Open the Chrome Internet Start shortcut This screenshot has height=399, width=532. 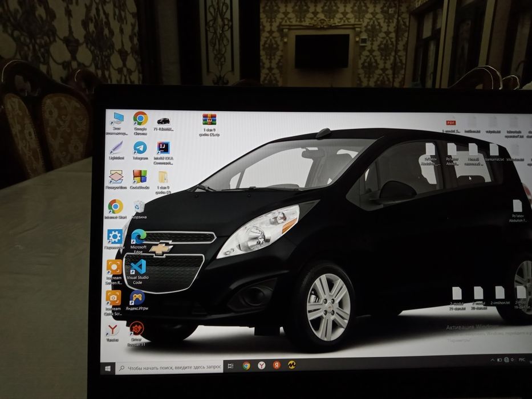[115, 209]
